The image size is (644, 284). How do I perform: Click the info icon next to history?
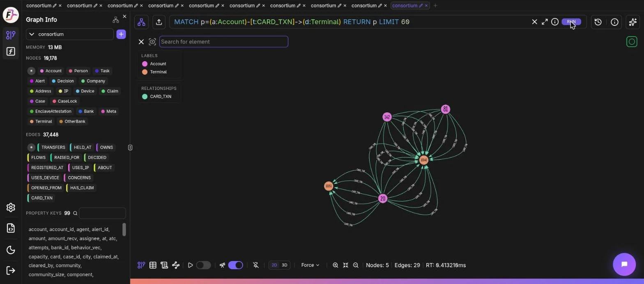pyautogui.click(x=614, y=22)
